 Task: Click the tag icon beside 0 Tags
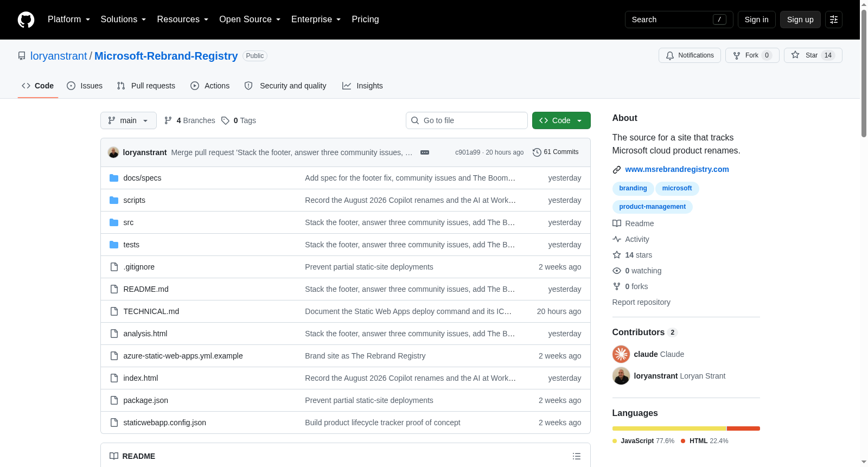225,120
